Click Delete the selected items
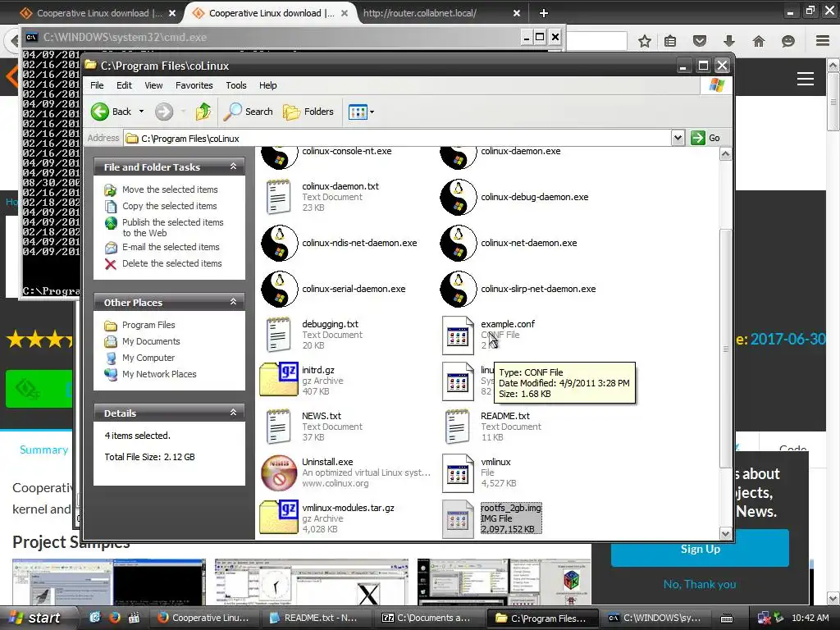This screenshot has height=630, width=840. [x=171, y=263]
